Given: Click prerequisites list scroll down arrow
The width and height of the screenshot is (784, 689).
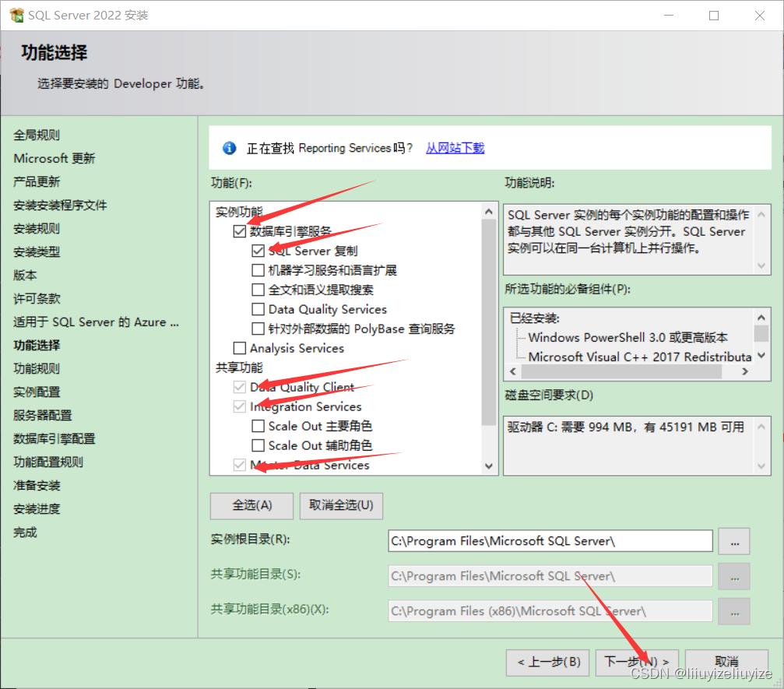Looking at the screenshot, I should (761, 356).
